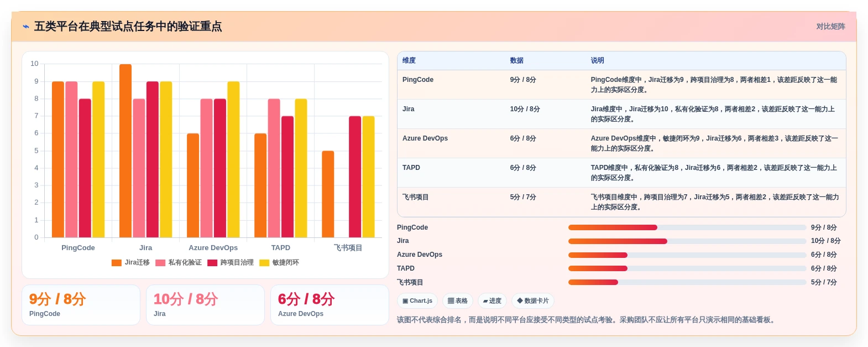This screenshot has width=868, height=347.
Task: Toggle the 私有化验证 legend item
Action: (179, 263)
